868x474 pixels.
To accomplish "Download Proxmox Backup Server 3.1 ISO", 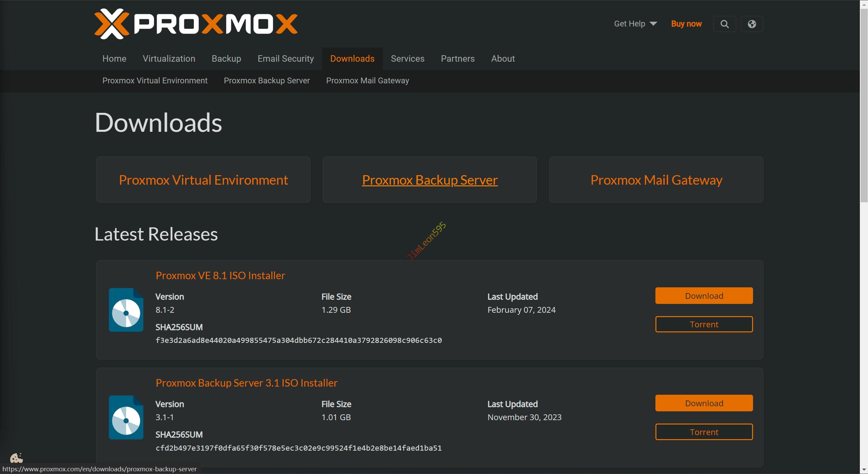I will click(704, 403).
